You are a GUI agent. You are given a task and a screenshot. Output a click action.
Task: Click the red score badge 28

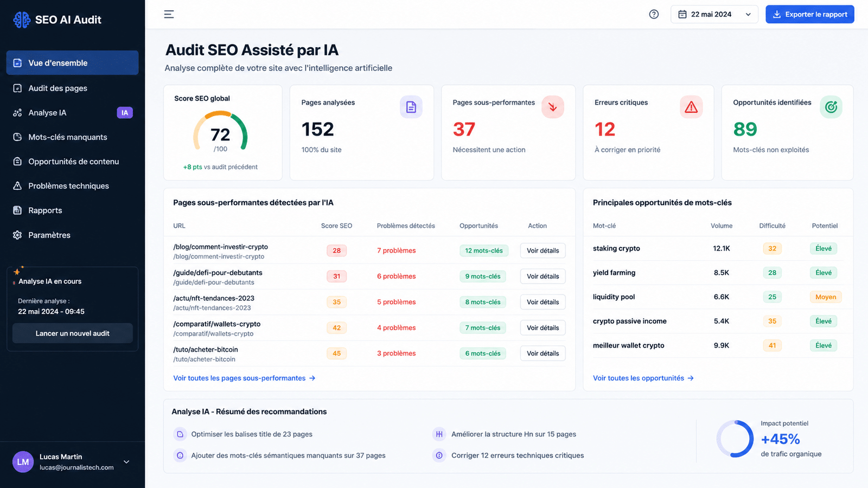click(336, 251)
